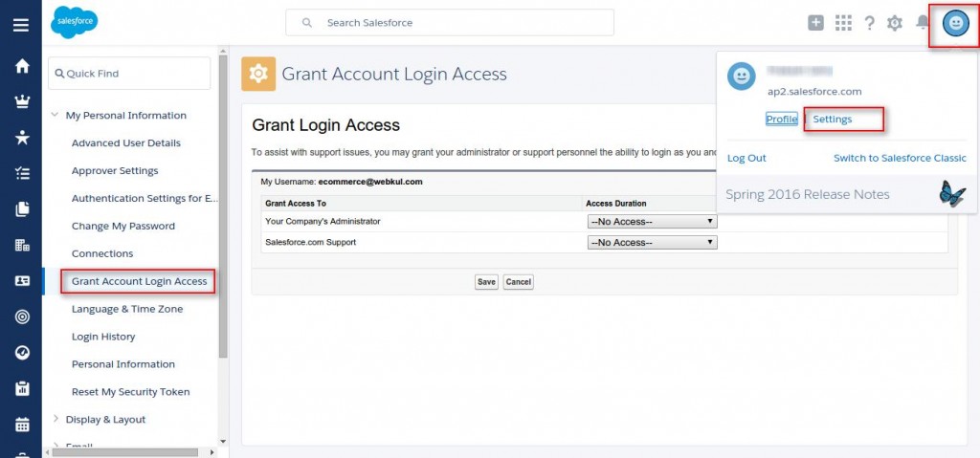Click the sidebar scroll right arrow

point(212,451)
